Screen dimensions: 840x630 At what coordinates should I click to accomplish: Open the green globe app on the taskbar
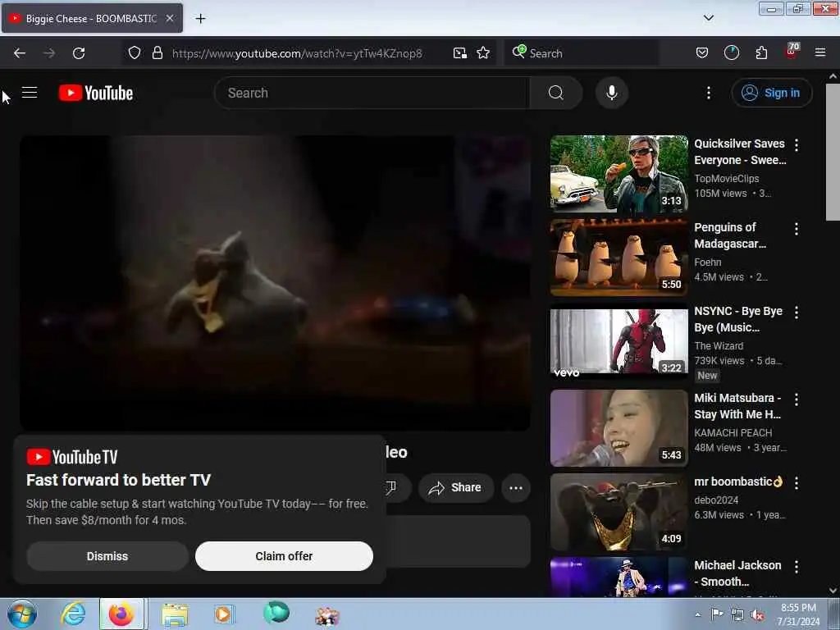pos(276,612)
